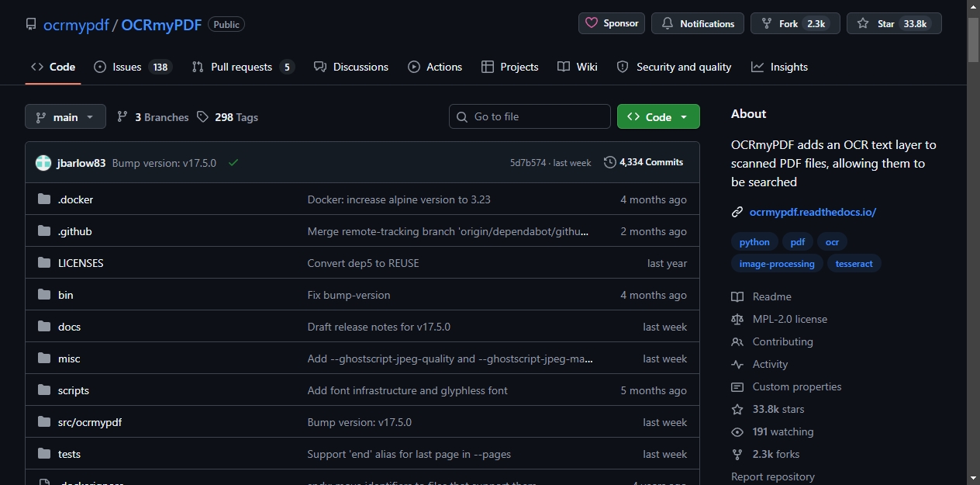
Task: View 33.8k stars link
Action: tap(768, 409)
